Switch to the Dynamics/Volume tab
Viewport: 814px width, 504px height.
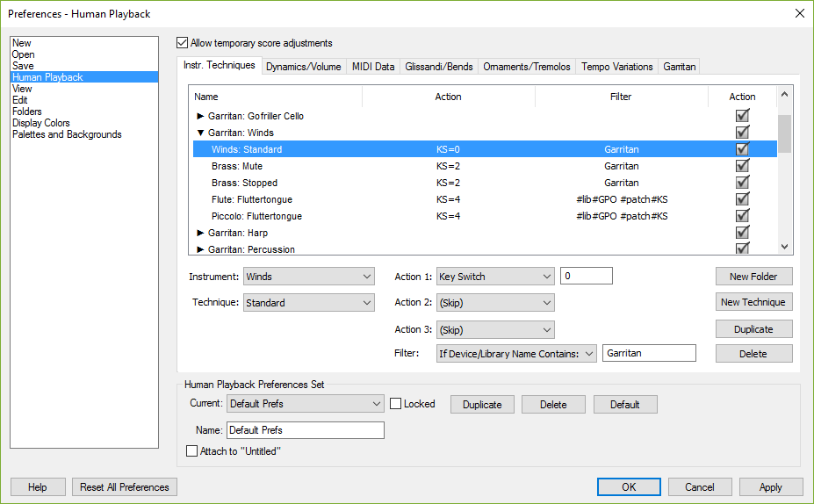303,67
